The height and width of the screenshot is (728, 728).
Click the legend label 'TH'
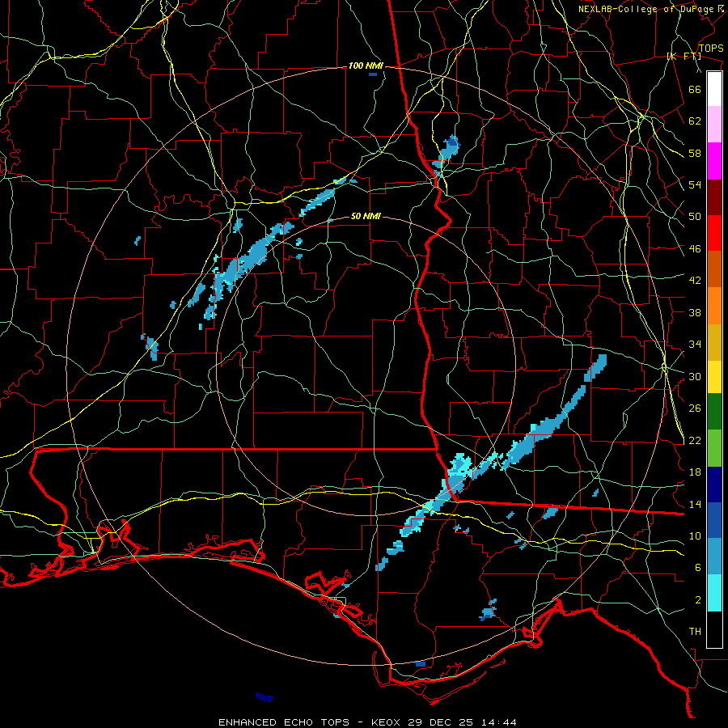695,632
